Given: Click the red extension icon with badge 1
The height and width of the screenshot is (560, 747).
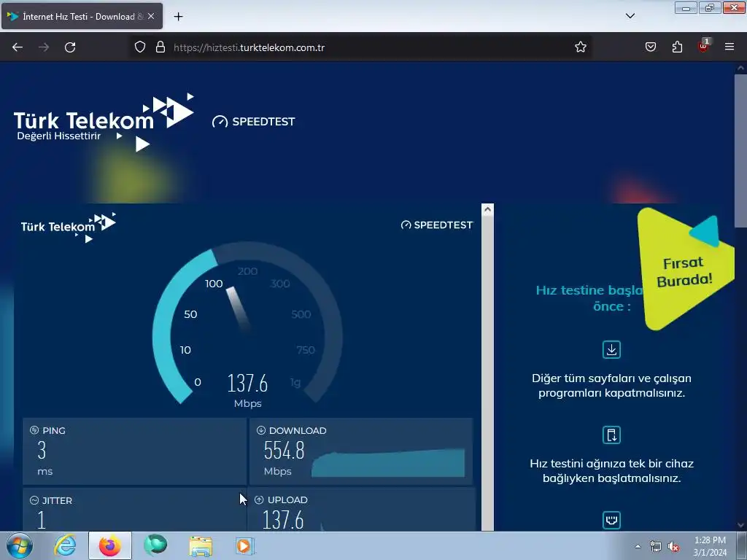Looking at the screenshot, I should pos(704,46).
